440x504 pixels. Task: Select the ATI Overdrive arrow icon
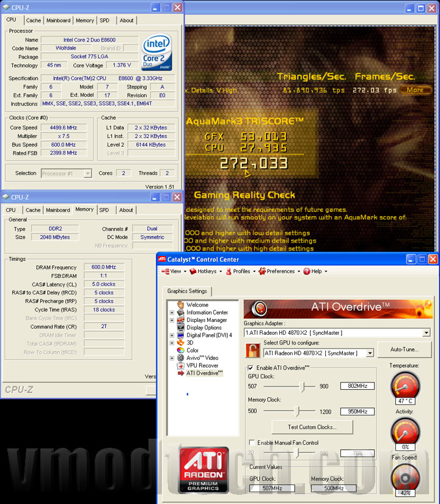coord(181,373)
